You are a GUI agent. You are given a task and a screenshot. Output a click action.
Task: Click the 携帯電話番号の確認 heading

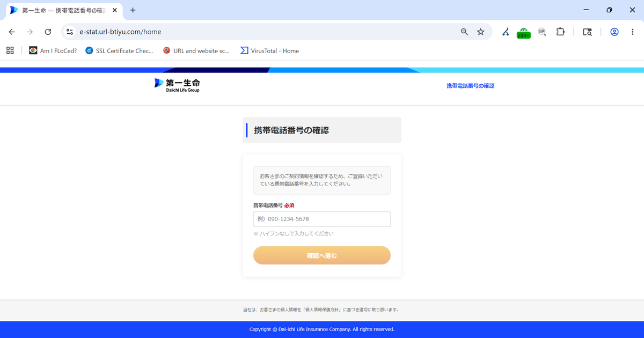tap(291, 130)
